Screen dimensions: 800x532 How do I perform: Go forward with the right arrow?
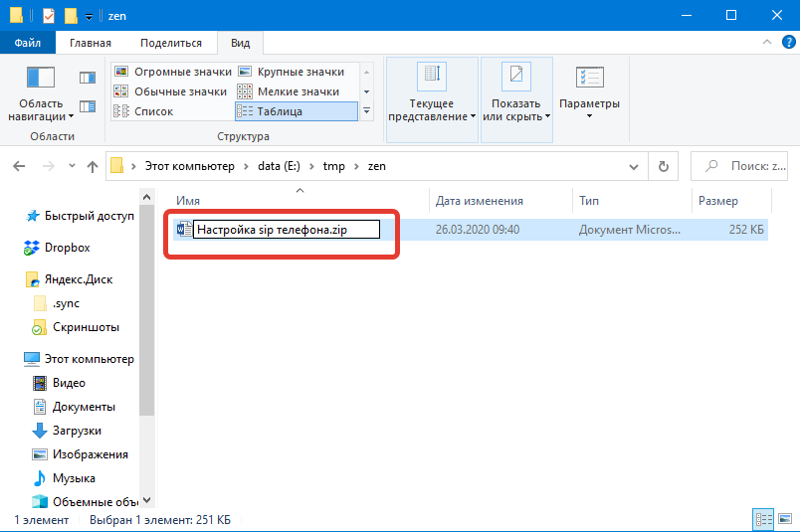coord(49,166)
